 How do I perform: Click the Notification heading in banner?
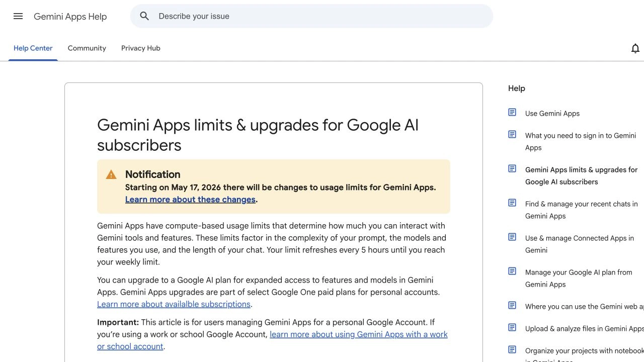[x=152, y=174]
